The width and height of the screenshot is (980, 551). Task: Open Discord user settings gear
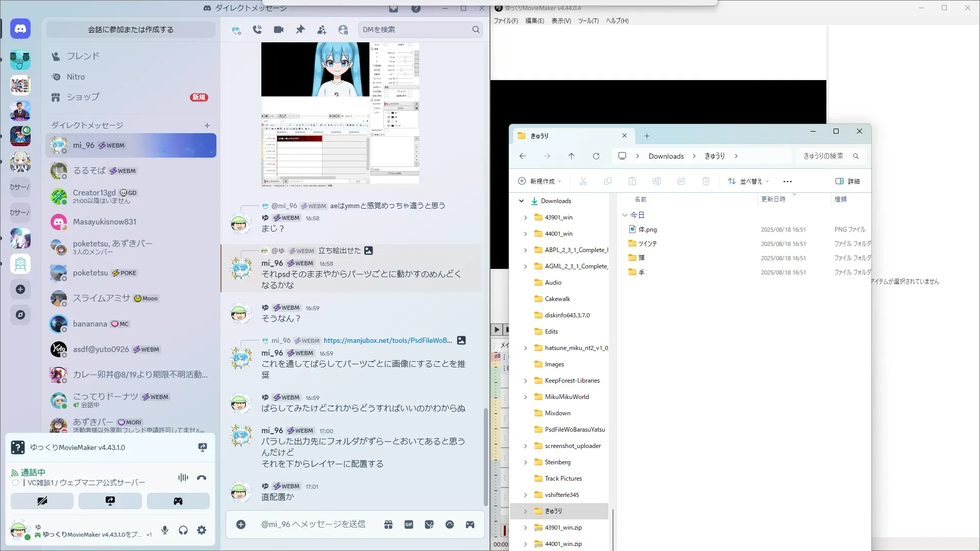202,530
